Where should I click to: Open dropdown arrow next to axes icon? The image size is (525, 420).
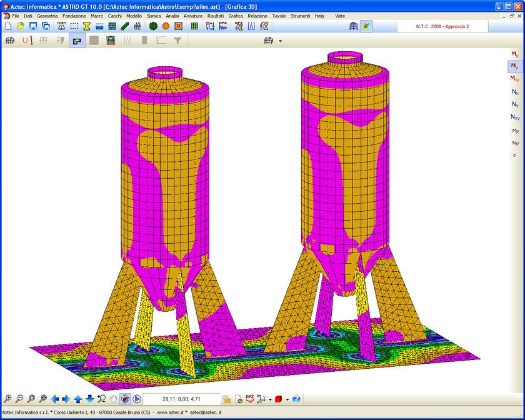pos(270,399)
